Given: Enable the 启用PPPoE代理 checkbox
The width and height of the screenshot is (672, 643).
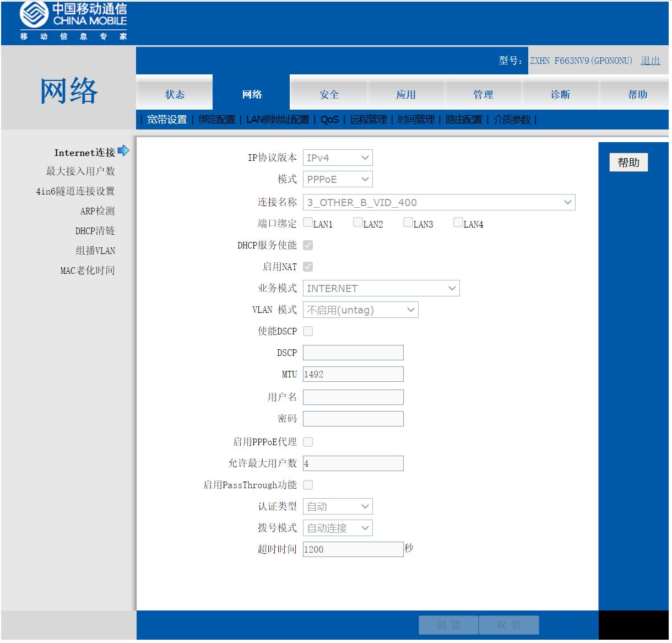Looking at the screenshot, I should click(x=308, y=442).
